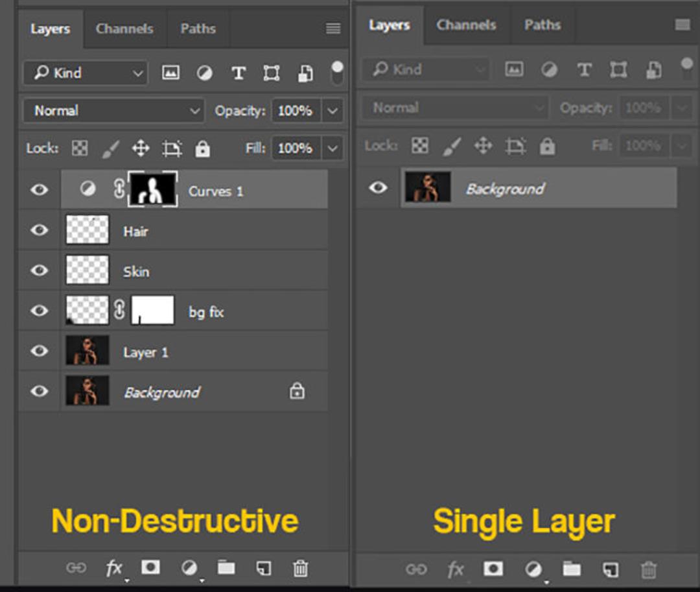
Task: Click link icon between Curves 1 and mask
Action: point(119,189)
